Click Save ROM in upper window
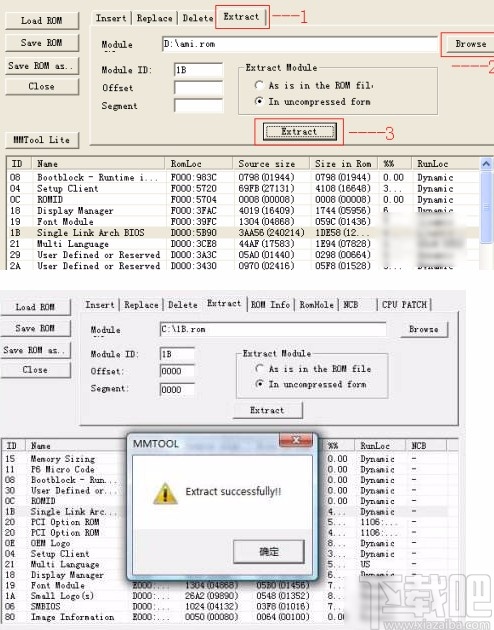This screenshot has width=494, height=630. coord(42,43)
